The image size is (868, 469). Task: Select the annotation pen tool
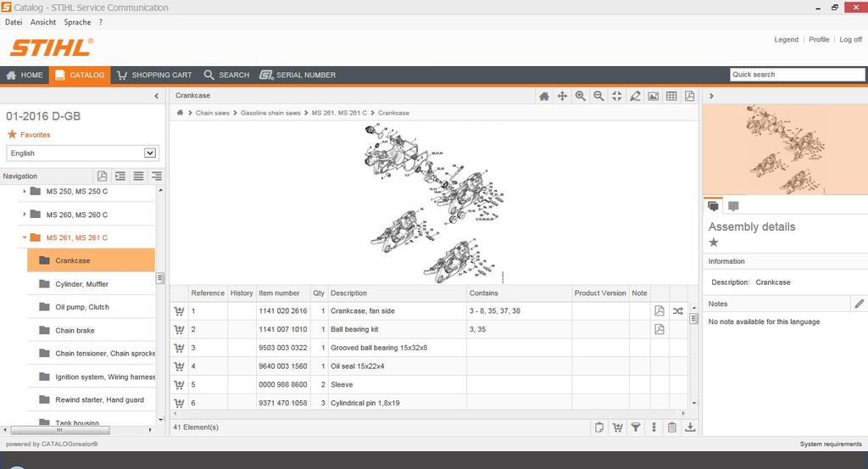(635, 96)
